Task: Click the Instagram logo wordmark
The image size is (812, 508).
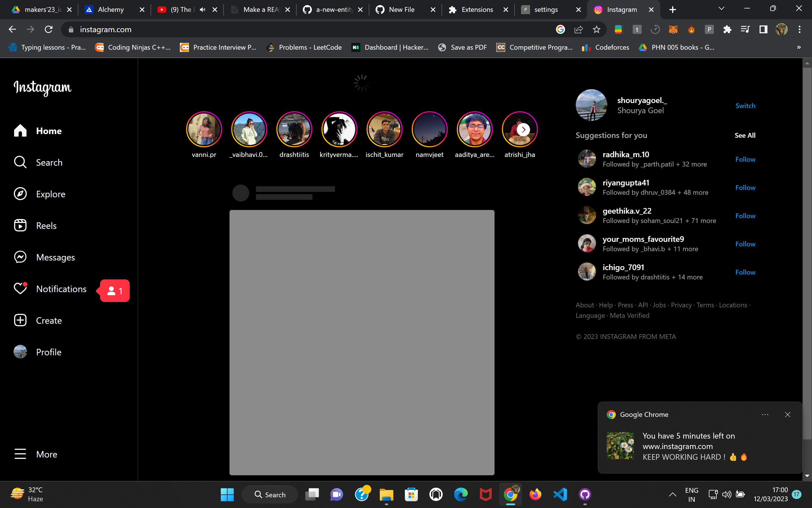Action: (42, 88)
